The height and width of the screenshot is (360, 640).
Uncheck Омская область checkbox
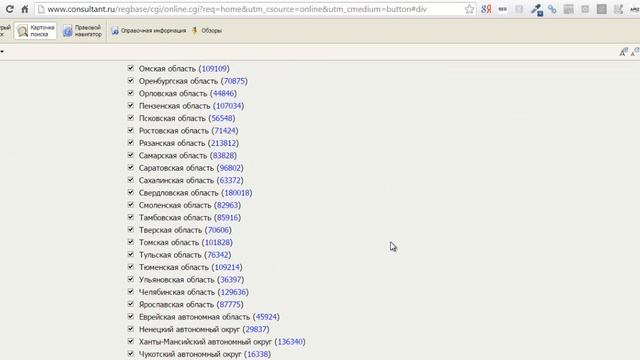point(131,68)
